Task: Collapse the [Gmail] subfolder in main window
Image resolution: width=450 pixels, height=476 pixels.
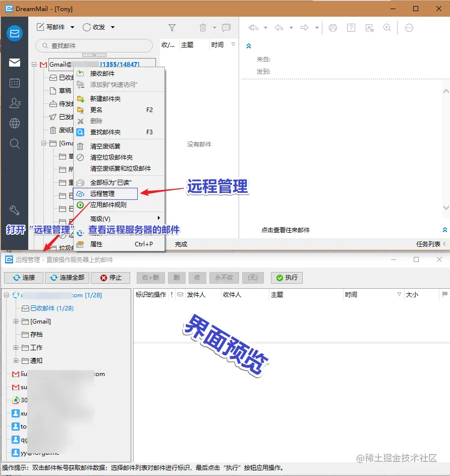Action: 44,143
